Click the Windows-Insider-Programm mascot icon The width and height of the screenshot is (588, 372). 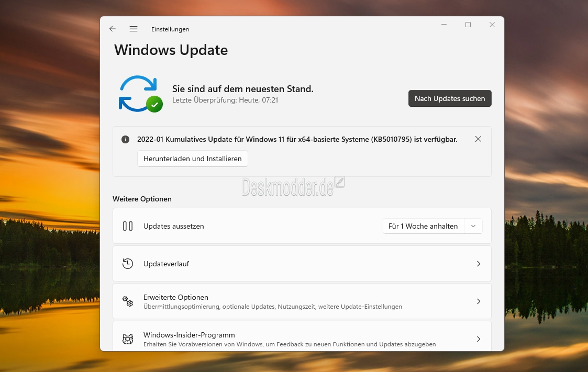point(128,339)
